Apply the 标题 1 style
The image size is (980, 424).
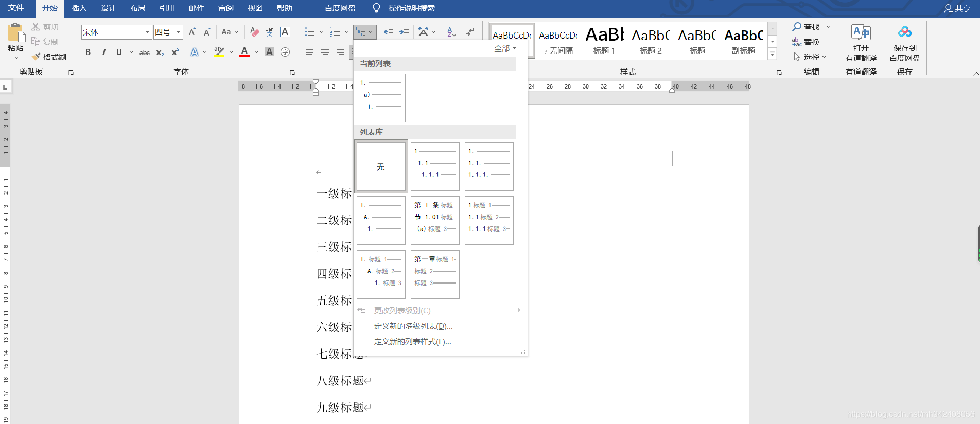click(x=604, y=41)
